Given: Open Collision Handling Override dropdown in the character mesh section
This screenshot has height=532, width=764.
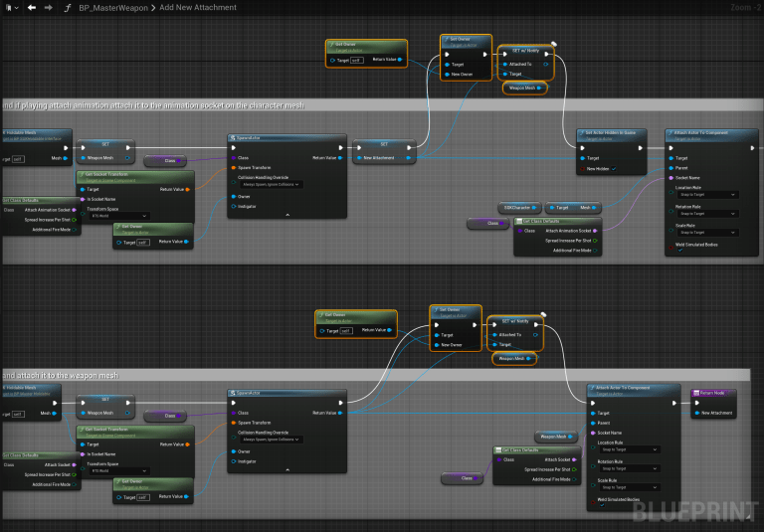Looking at the screenshot, I should (270, 184).
